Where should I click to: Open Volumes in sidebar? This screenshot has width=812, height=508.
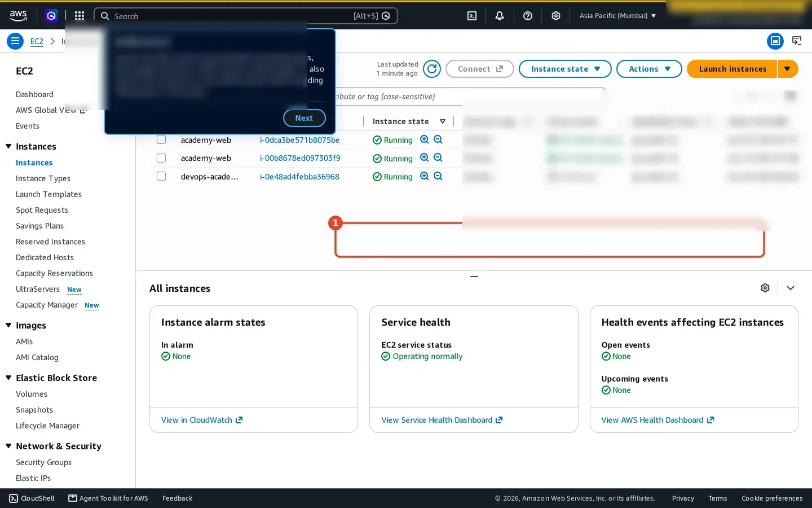point(32,394)
